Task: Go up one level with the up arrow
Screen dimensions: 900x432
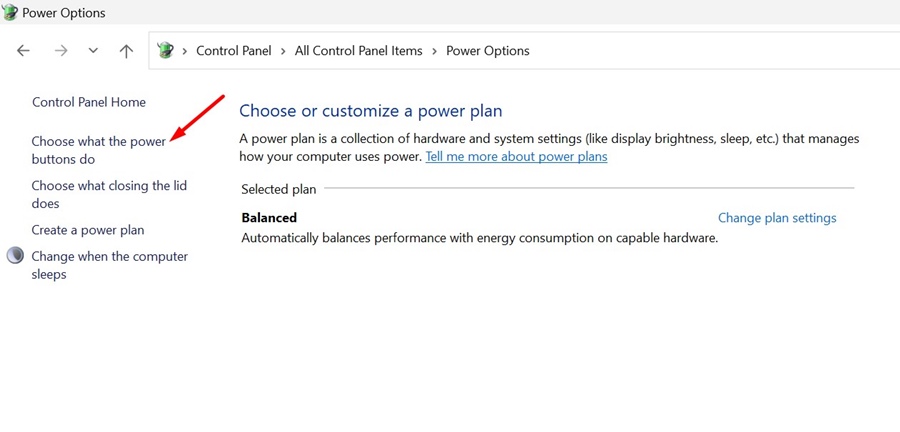Action: (126, 51)
